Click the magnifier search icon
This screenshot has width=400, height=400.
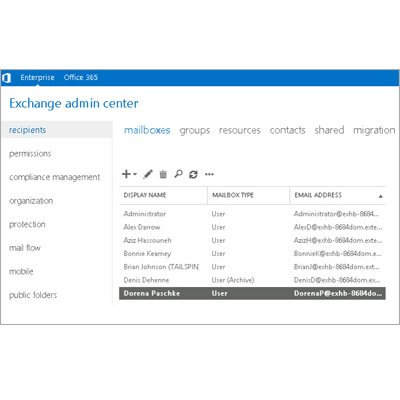click(x=178, y=174)
